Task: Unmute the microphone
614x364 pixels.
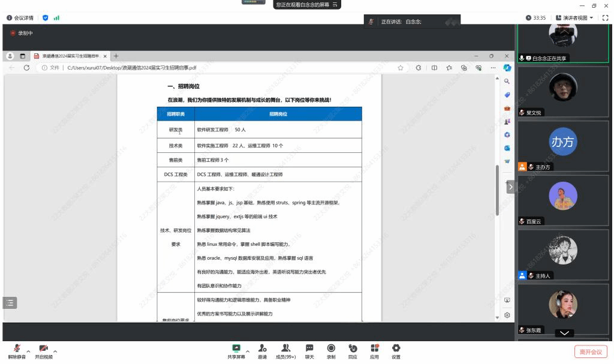Action: pyautogui.click(x=17, y=351)
